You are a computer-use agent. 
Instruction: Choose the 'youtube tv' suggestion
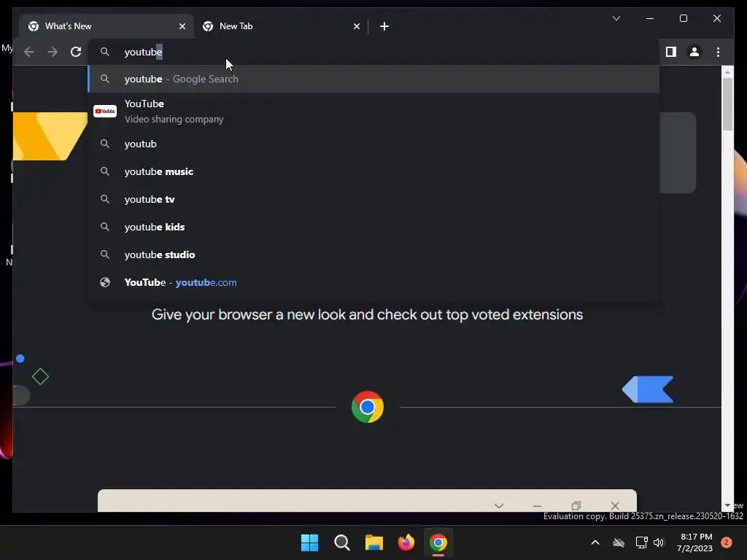[373, 199]
